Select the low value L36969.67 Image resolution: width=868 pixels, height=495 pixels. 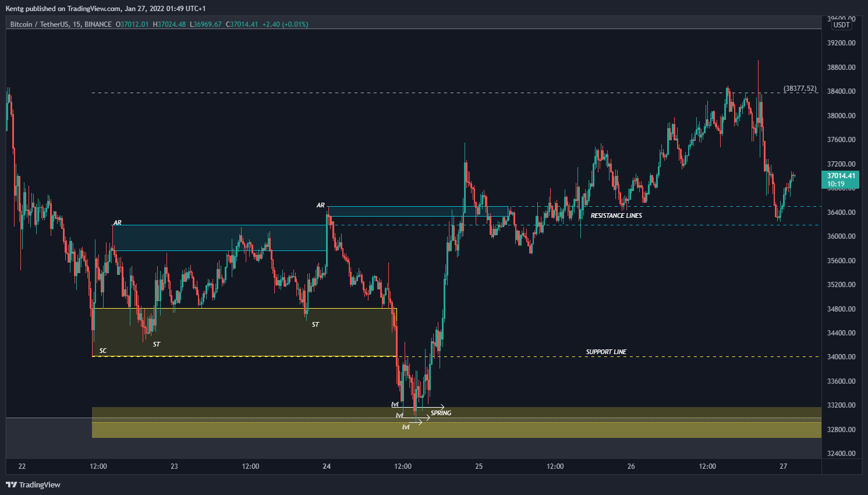(x=206, y=24)
